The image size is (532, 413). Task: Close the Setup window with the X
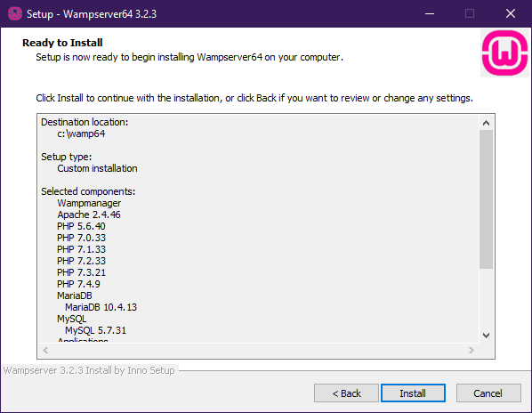511,13
